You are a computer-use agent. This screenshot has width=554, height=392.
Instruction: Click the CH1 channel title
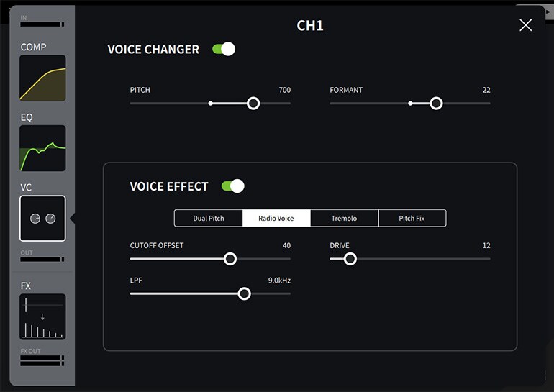coord(310,26)
